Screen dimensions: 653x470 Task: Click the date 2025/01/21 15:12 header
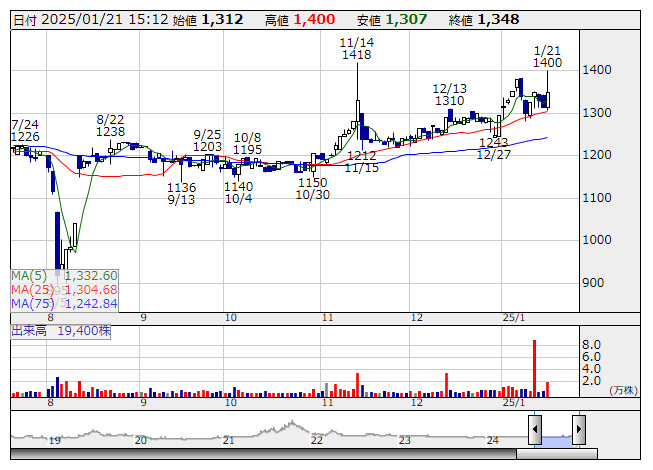(x=91, y=20)
